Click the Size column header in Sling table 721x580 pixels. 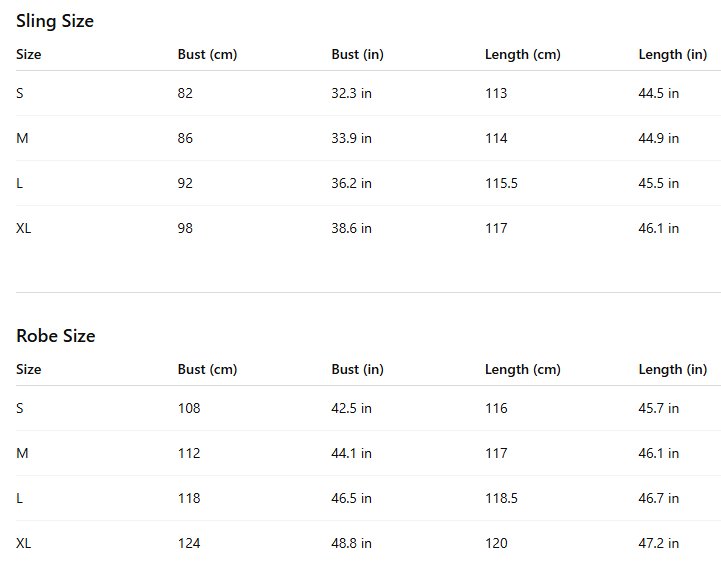click(x=29, y=55)
